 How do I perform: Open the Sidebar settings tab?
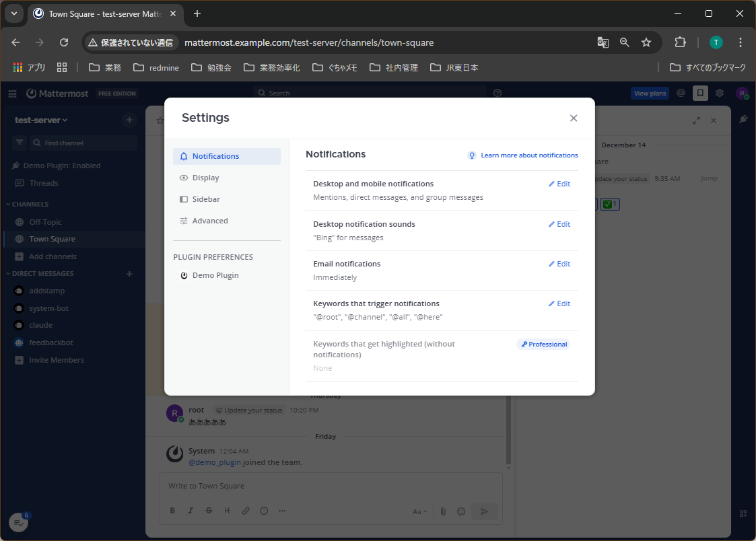click(x=227, y=199)
